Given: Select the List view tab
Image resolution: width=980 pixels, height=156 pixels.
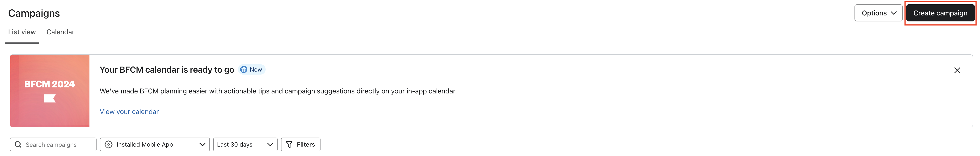Looking at the screenshot, I should coord(22,32).
